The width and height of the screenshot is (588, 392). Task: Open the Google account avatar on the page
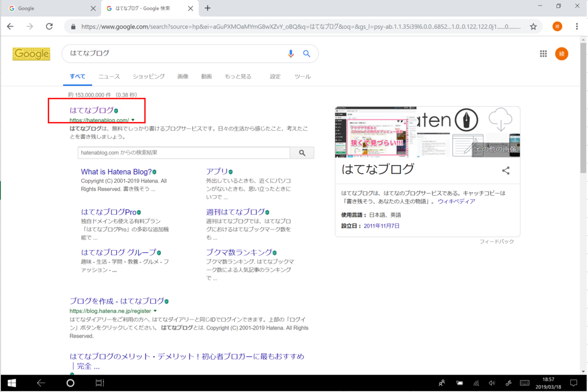coord(562,54)
